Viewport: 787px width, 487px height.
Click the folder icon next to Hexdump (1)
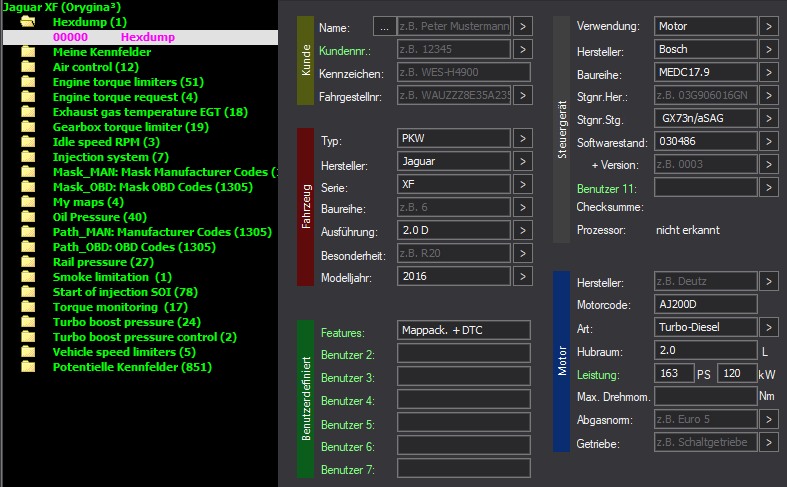28,22
